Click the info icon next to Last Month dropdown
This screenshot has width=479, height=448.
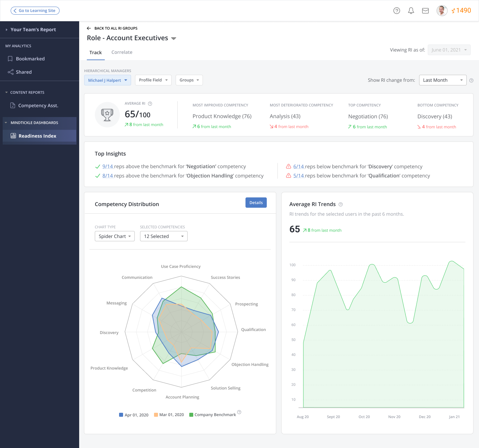(x=471, y=80)
